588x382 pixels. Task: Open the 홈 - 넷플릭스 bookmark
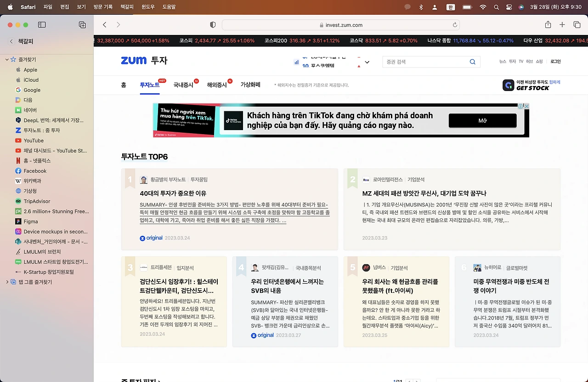pos(37,161)
